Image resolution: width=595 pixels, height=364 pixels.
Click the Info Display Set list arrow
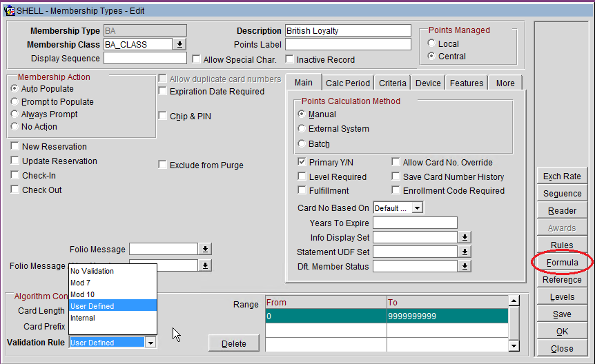pos(465,237)
